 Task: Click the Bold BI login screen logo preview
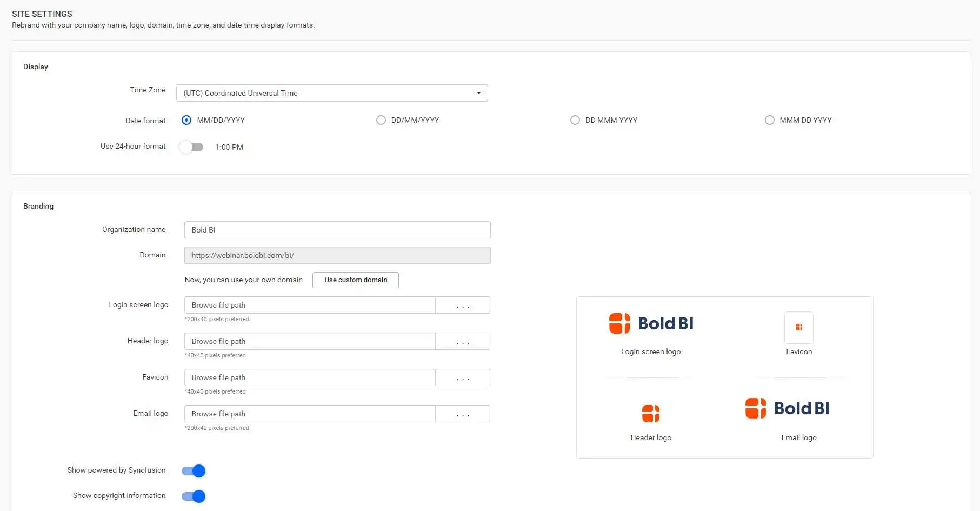coord(650,323)
